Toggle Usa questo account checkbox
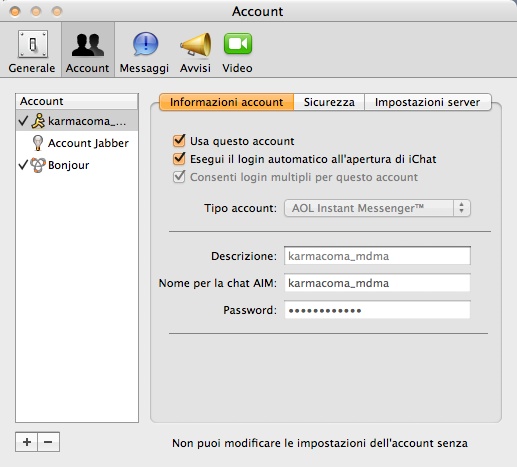Screen dimensions: 517x467 click(179, 141)
